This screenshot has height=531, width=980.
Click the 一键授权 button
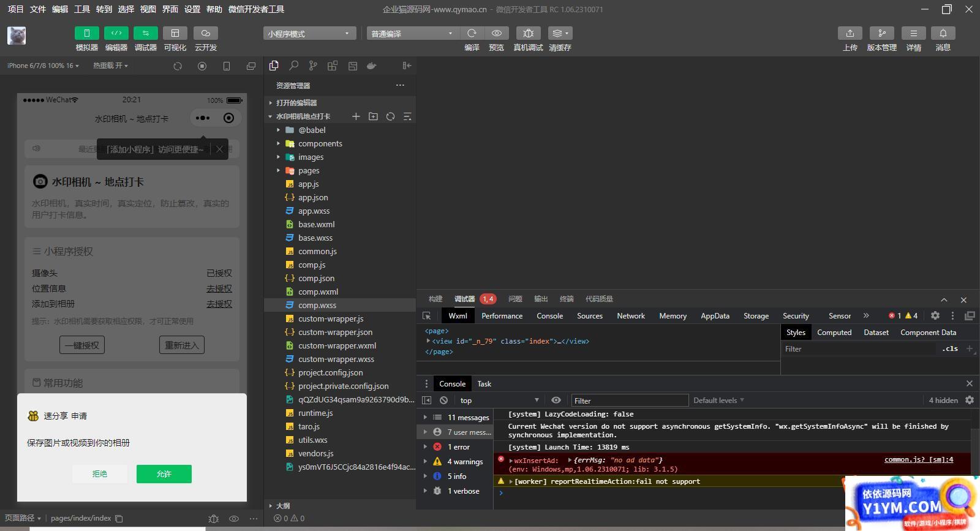click(x=82, y=345)
